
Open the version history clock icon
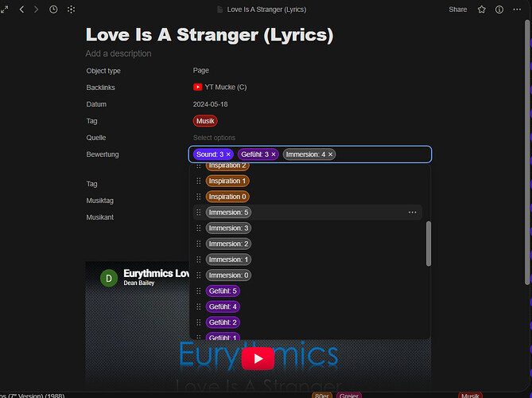tap(53, 10)
